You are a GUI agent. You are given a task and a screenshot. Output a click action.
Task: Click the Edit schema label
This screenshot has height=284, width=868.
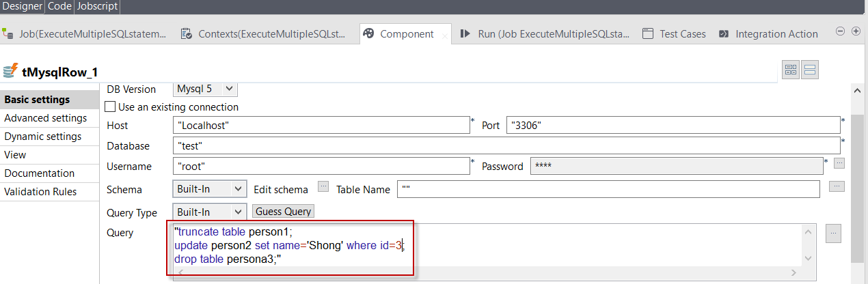281,190
